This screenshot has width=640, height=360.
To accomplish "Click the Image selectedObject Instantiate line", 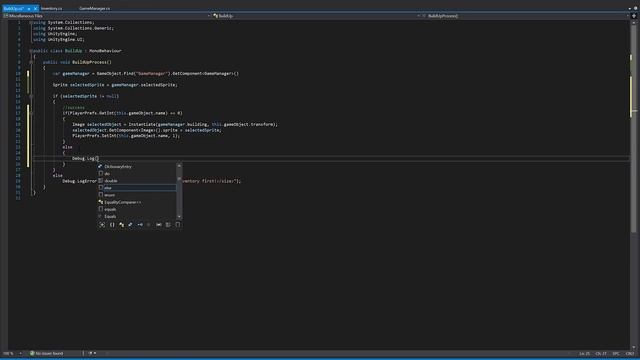I will click(175, 124).
